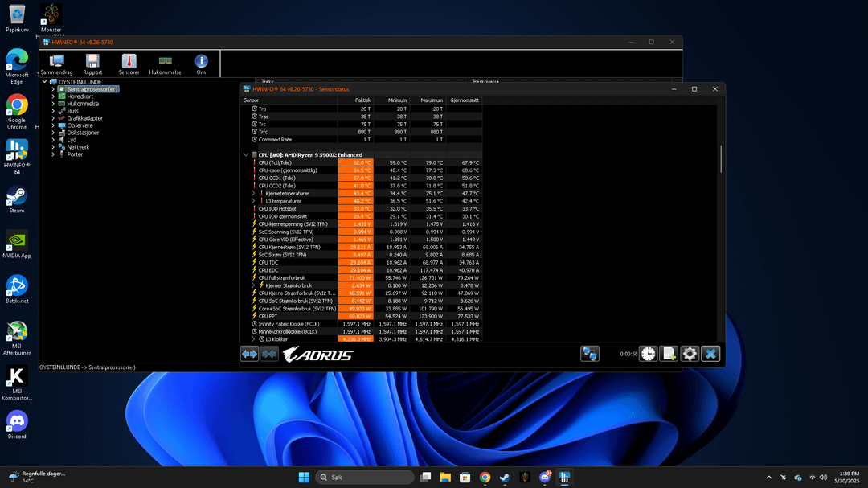
Task: Select Porter in the tree
Action: point(75,154)
